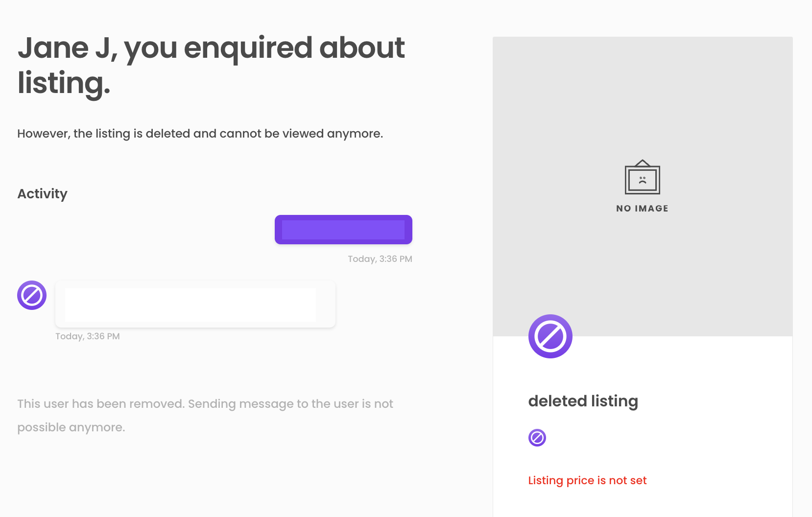This screenshot has width=812, height=517.
Task: Click the Today, 3:36 PM timestamp under sent message
Action: (x=380, y=258)
